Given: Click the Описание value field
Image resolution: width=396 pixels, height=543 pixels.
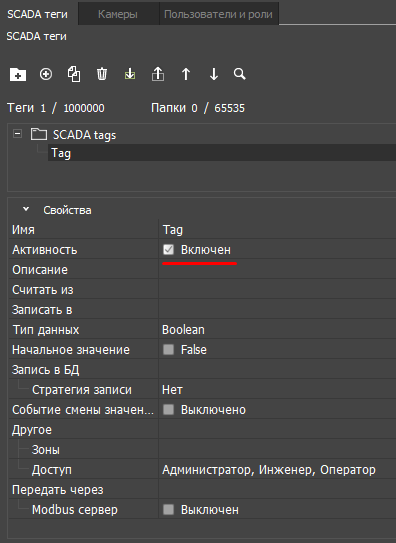Looking at the screenshot, I should click(x=277, y=270).
